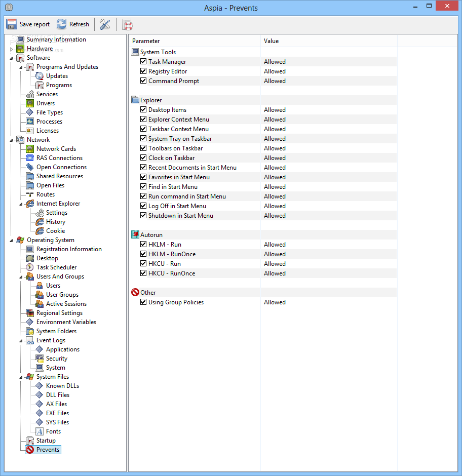Collapse Programs And Updates node arrow
This screenshot has width=462, height=476.
click(21, 67)
